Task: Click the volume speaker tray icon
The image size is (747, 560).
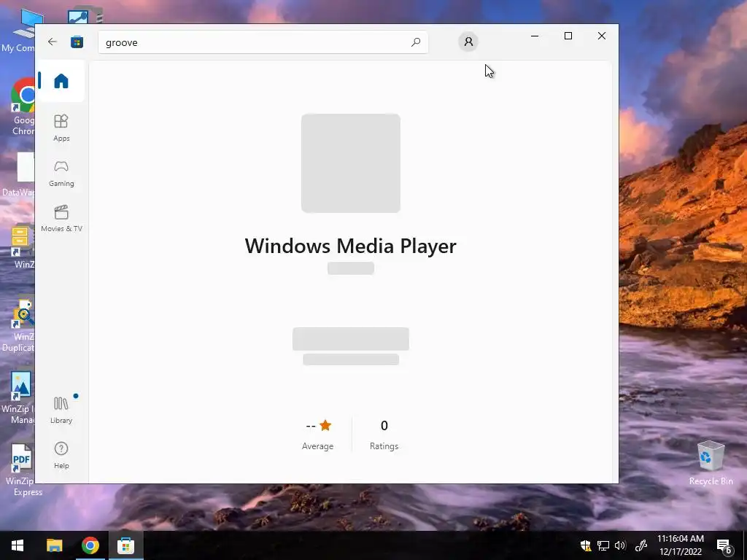Action: pos(620,545)
